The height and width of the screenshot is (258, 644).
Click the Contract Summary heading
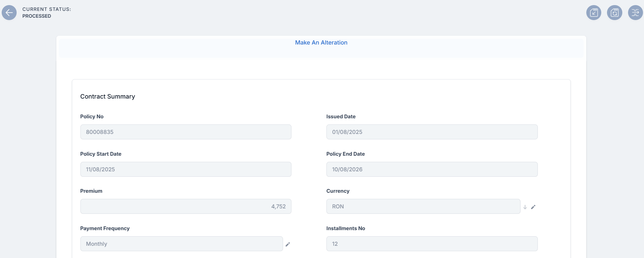[108, 97]
